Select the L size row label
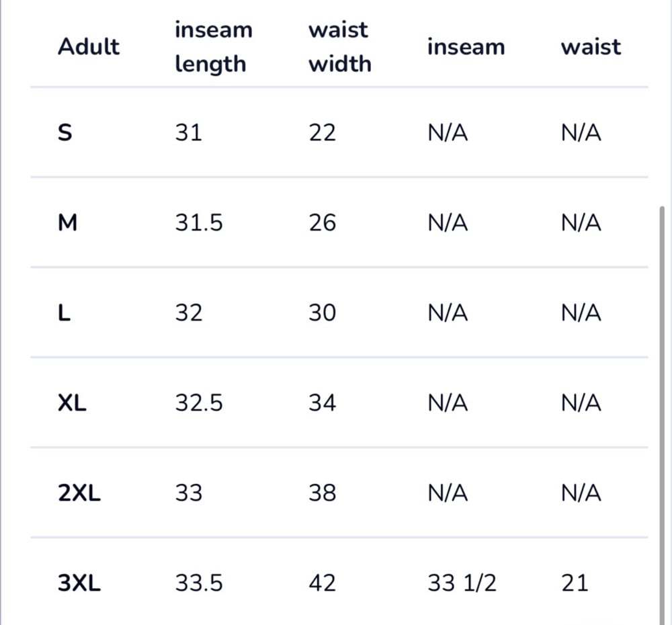672x625 pixels. coord(65,313)
